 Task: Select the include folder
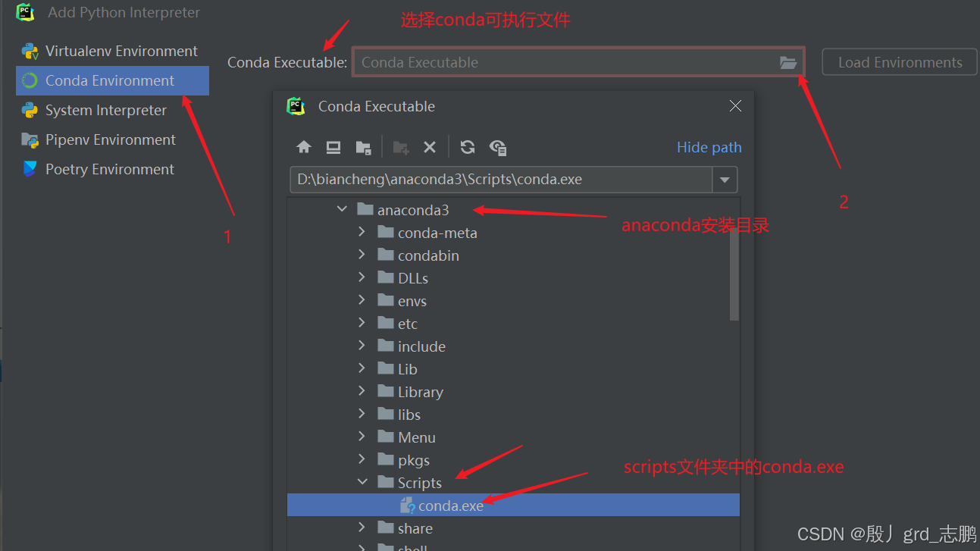tap(421, 346)
